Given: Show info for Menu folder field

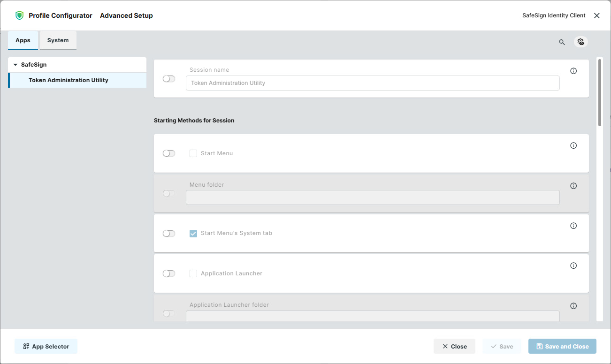Looking at the screenshot, I should (x=573, y=186).
